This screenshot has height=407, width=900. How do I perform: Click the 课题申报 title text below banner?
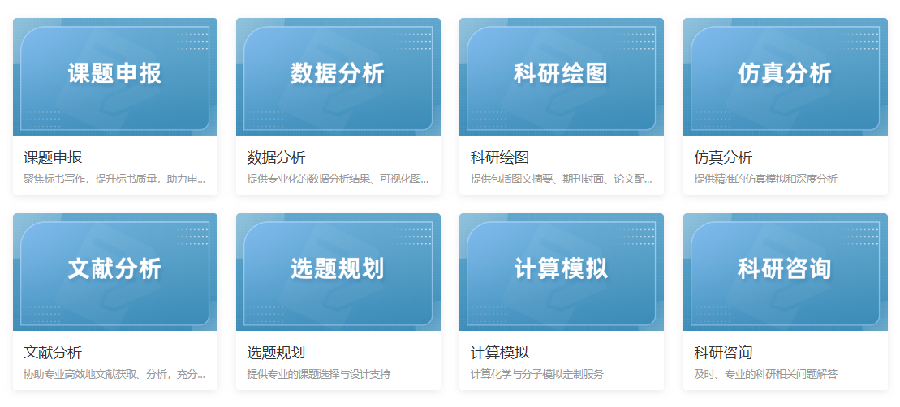(53, 157)
